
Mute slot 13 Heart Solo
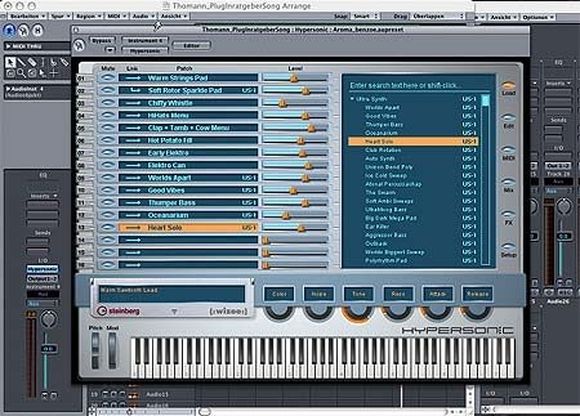(x=108, y=227)
